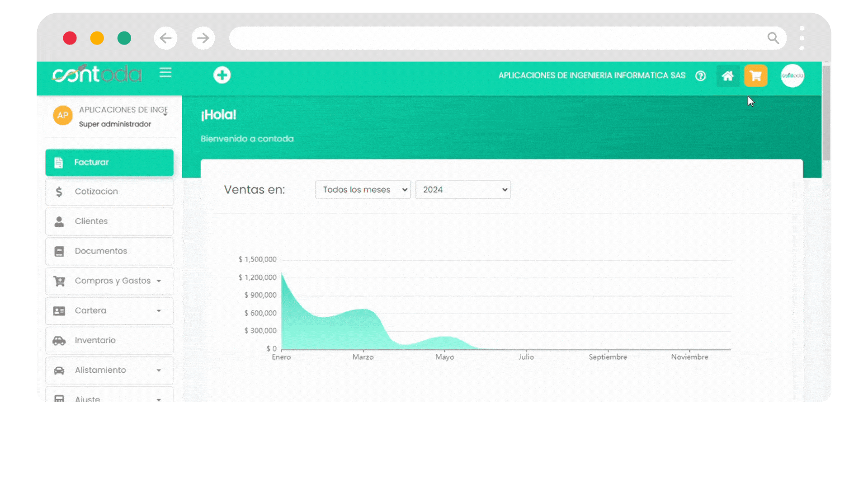Open the 2024 year dropdown
Viewport: 868px width, 488px height.
point(463,190)
